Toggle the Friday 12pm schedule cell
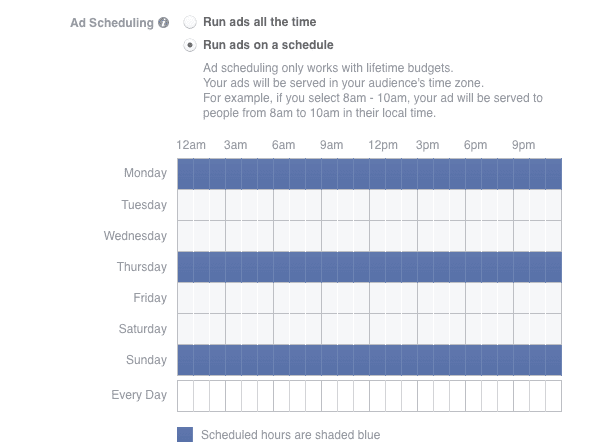 coord(378,298)
